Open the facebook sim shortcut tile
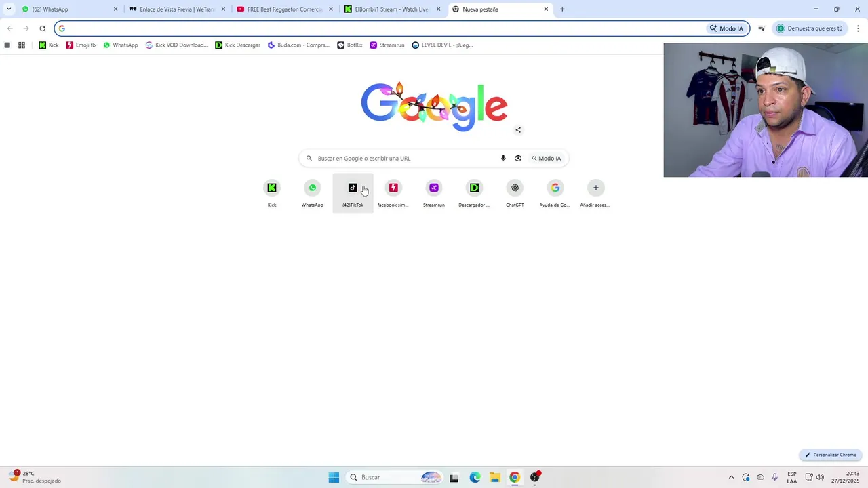The width and height of the screenshot is (868, 488). (393, 193)
